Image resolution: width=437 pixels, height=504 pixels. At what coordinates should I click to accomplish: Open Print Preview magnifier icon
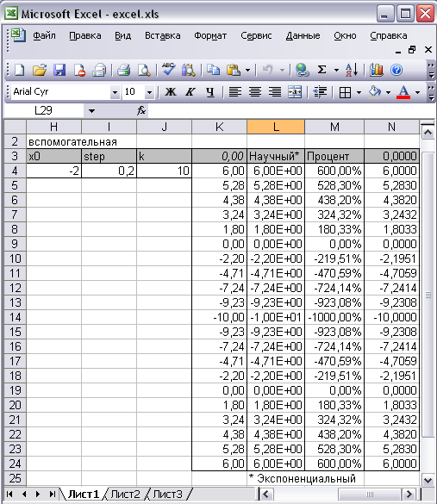[x=143, y=70]
